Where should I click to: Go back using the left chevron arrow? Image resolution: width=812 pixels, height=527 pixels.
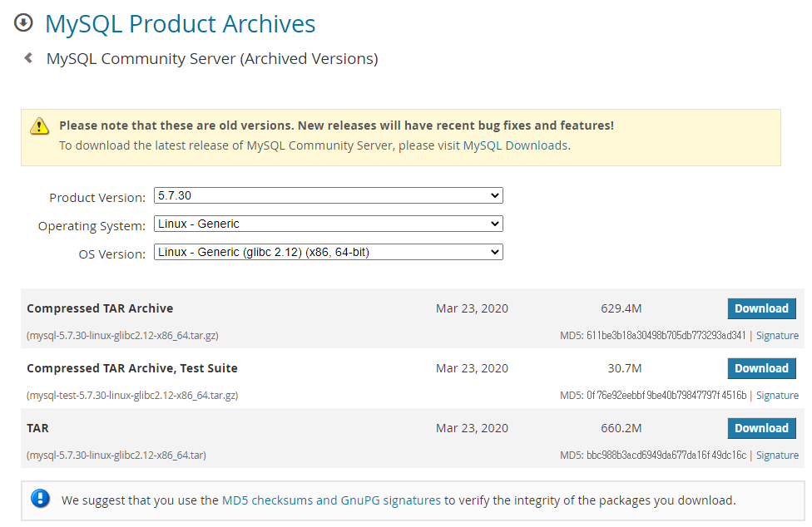(x=28, y=58)
